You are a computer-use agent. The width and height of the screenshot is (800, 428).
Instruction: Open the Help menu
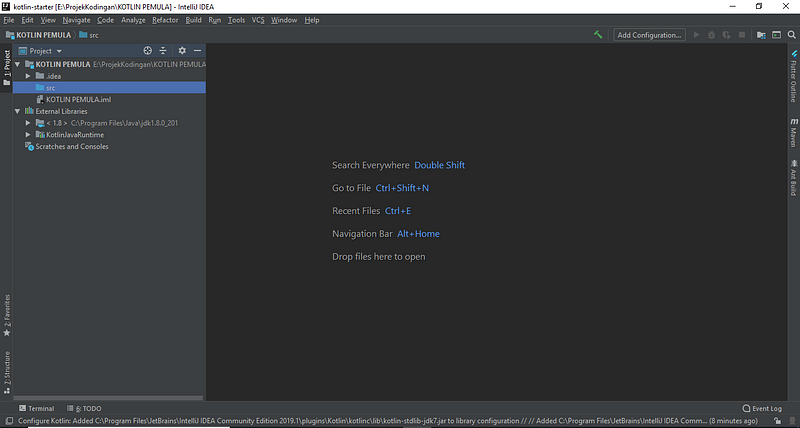(x=312, y=20)
